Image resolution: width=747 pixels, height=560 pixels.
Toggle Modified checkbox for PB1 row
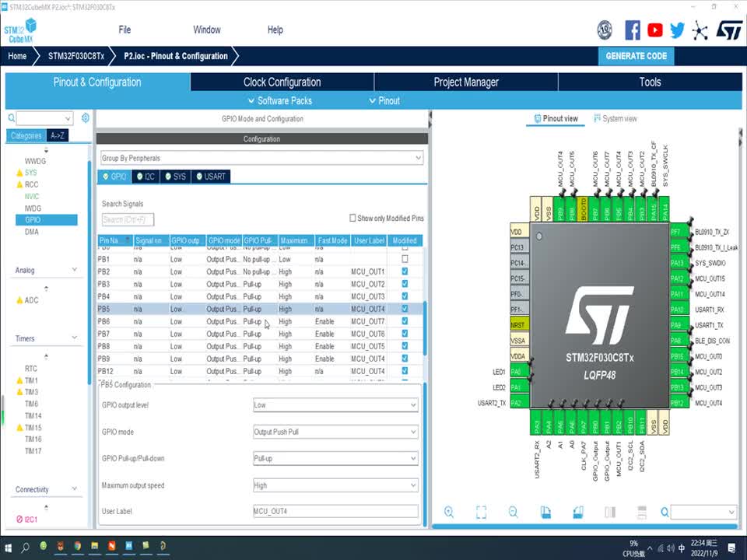tap(405, 259)
